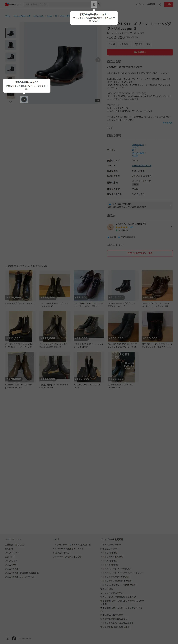This screenshot has height=644, width=178.
Task: Open メルカリ安心への取り組み banner
Action: 140,205
